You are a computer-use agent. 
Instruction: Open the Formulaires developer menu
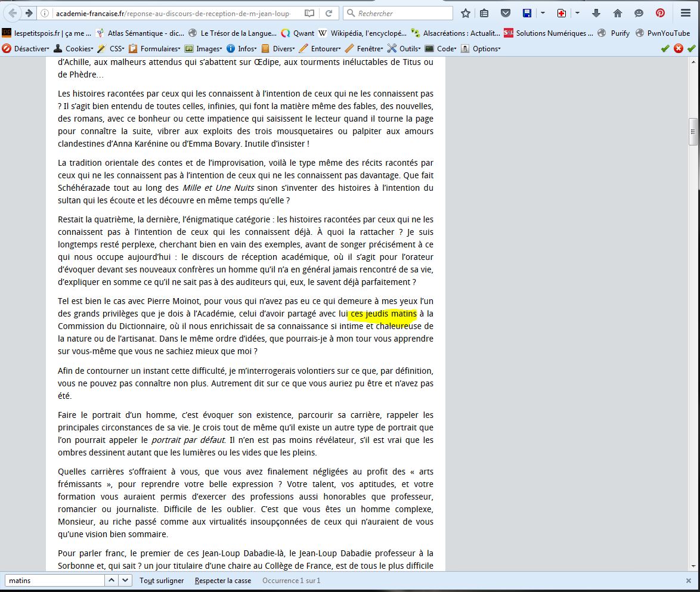[155, 49]
